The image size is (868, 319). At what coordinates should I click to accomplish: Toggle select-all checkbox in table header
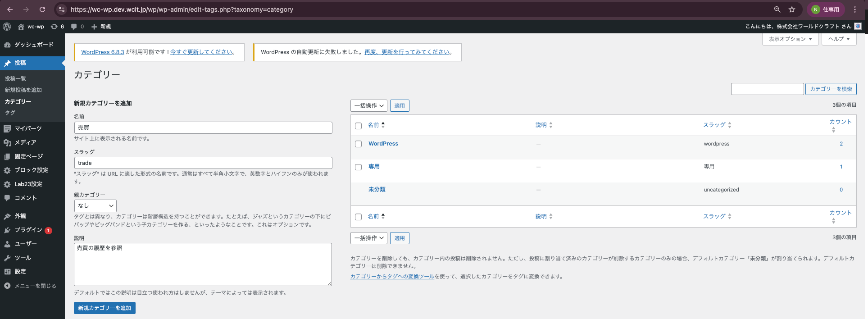pyautogui.click(x=359, y=126)
